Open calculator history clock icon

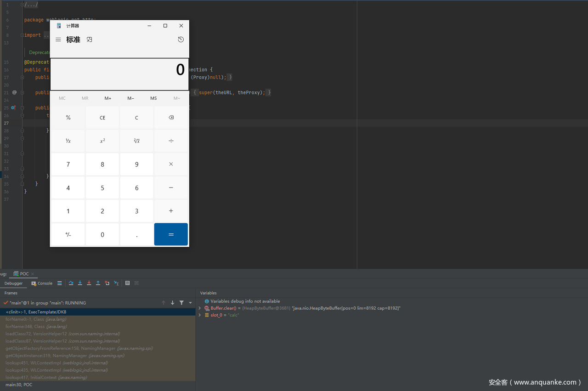181,40
